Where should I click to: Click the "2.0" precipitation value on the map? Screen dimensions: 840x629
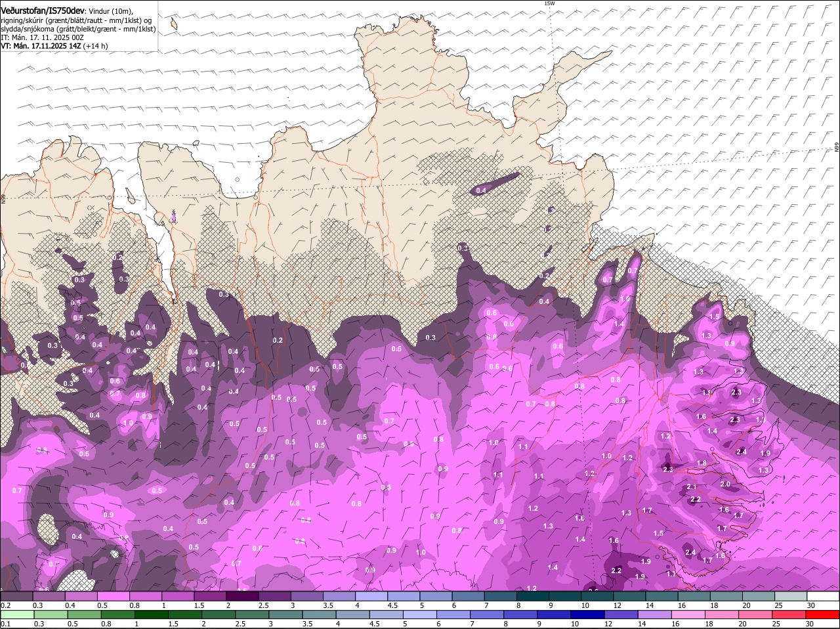725,485
